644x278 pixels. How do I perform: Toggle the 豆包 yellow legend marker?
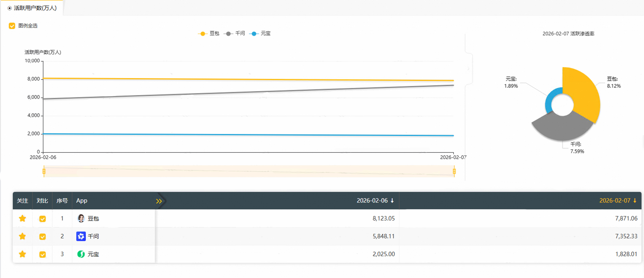(202, 34)
